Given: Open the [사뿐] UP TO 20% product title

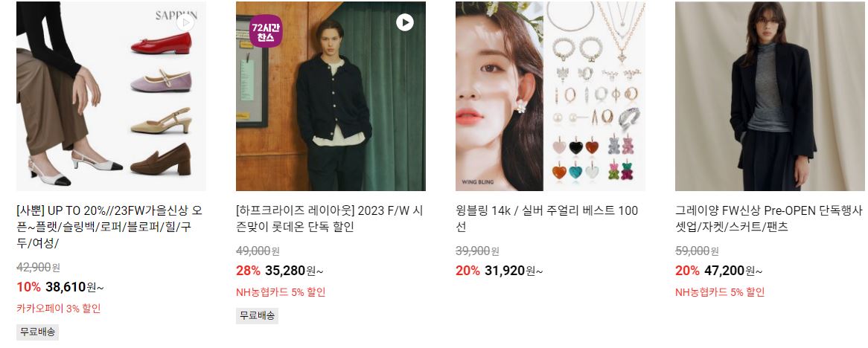Looking at the screenshot, I should 109,227.
